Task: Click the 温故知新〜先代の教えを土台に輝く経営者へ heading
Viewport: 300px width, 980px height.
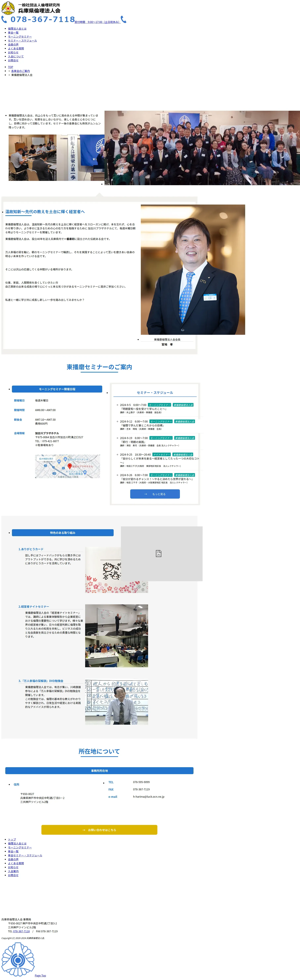Action: coord(45,211)
